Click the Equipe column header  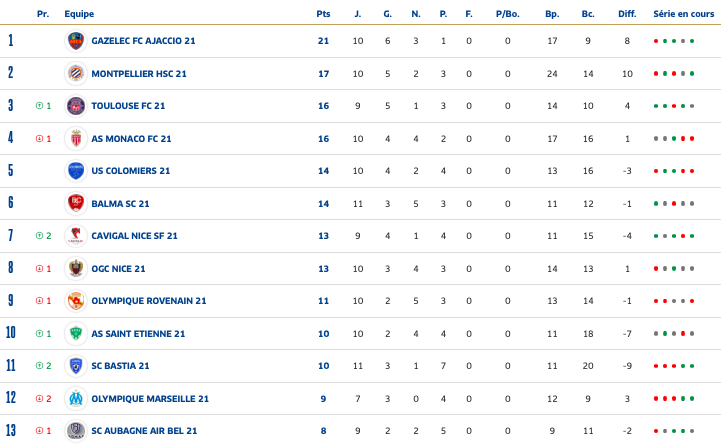point(79,14)
